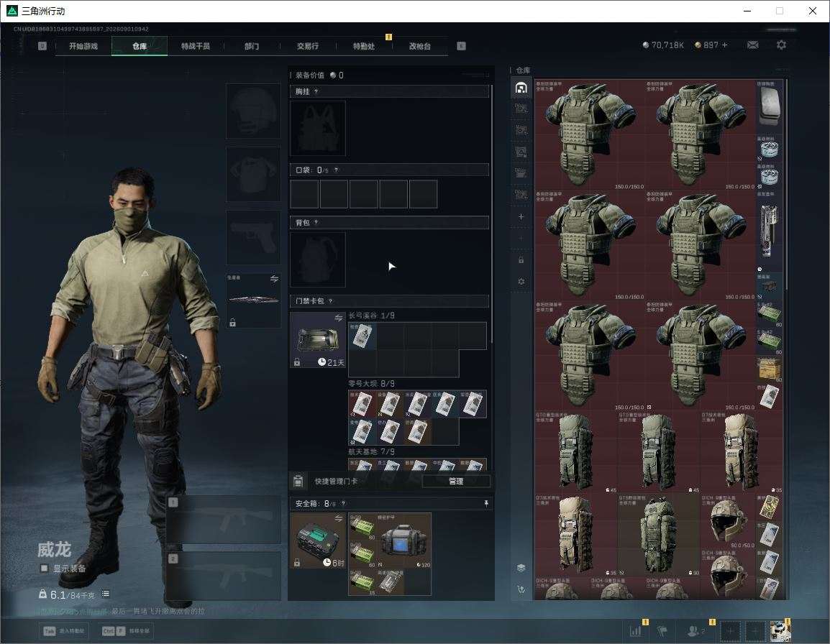Select the repair kit bag with 120
Viewport: 830px width, 644px height.
tap(403, 540)
